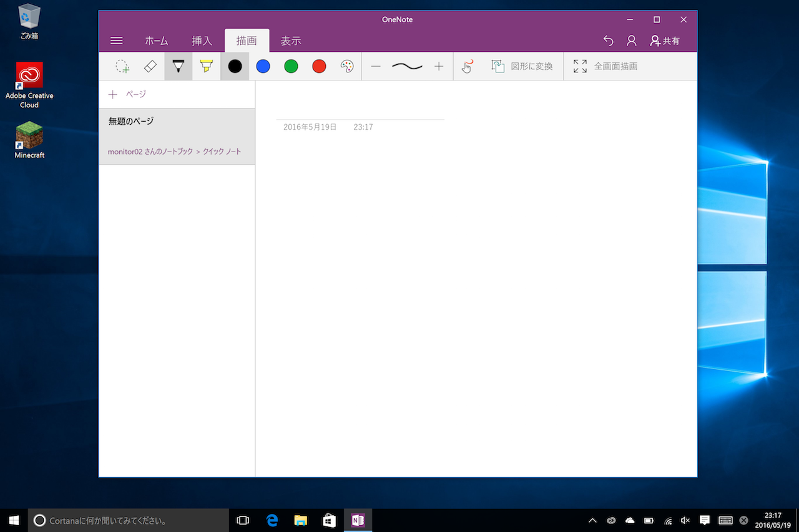Open the network Wi-Fi tray icon
This screenshot has height=532, width=799.
(x=667, y=520)
